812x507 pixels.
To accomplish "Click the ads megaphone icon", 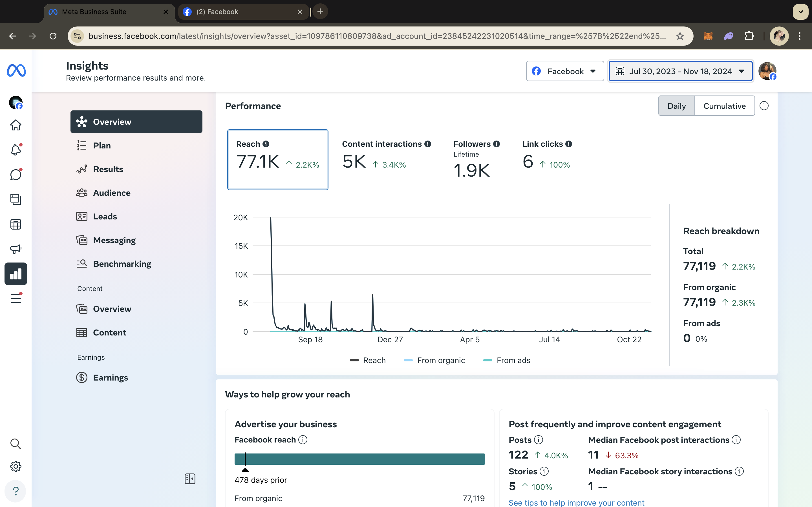I will pyautogui.click(x=16, y=249).
